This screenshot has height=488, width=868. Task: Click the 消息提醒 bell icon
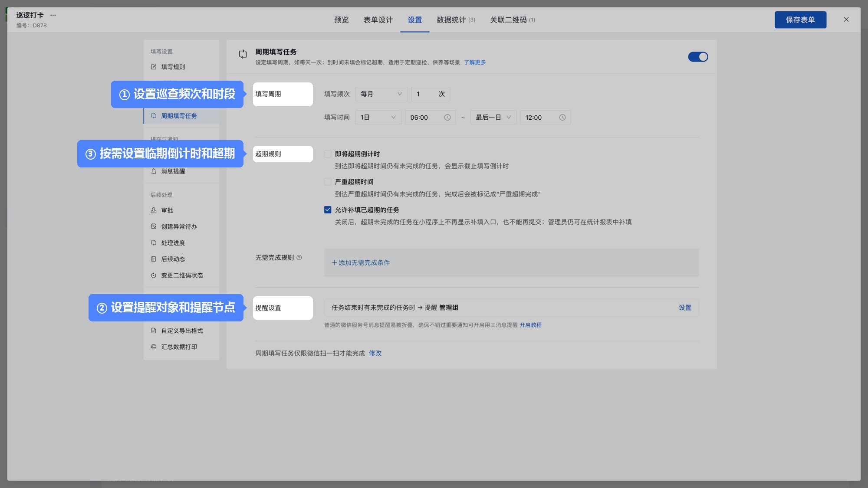[154, 171]
